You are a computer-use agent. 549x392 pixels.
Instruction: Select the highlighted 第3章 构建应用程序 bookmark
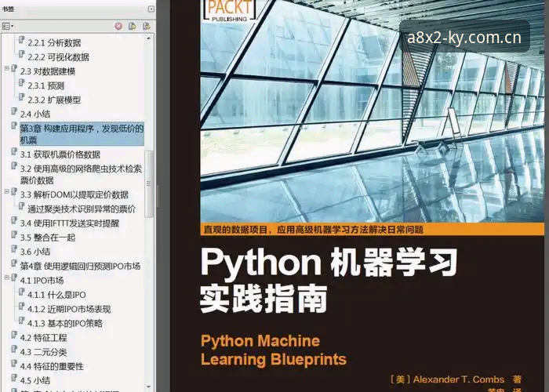[x=82, y=134]
